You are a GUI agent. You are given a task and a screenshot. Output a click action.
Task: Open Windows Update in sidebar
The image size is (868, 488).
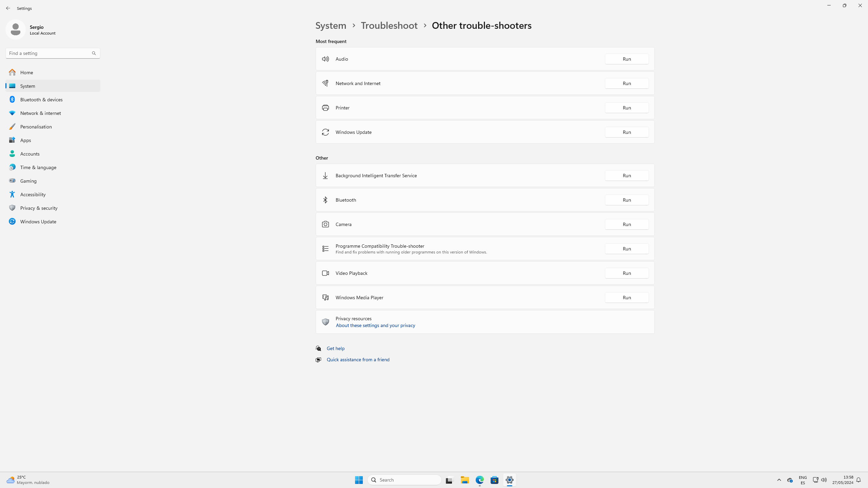click(53, 221)
